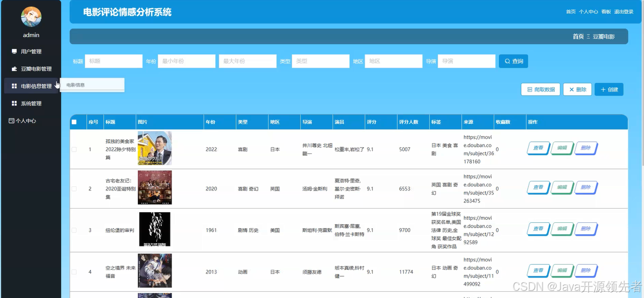Click the douban URL ending 36178160
Image resolution: width=644 pixels, height=298 pixels.
(x=478, y=149)
